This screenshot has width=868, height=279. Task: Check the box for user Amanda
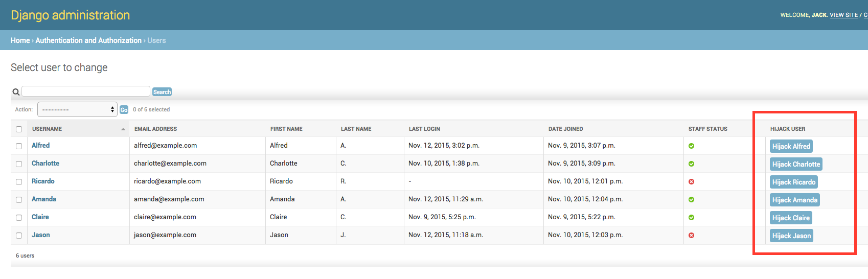coord(19,200)
